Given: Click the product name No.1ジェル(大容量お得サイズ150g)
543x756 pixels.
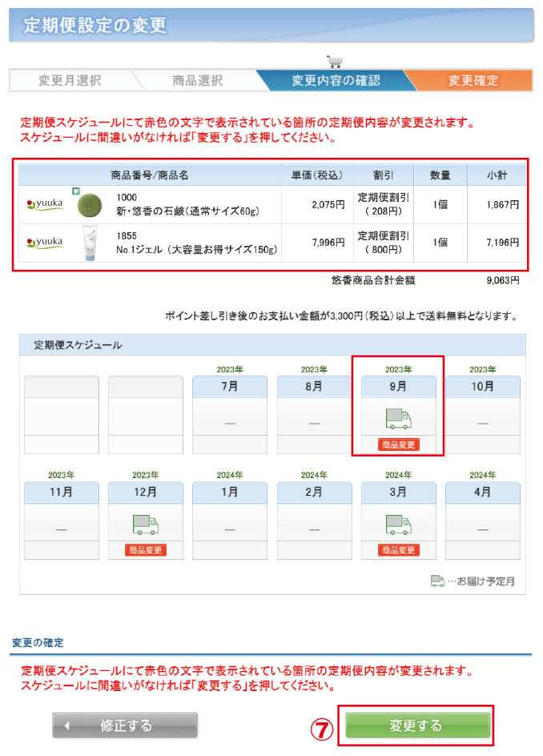Looking at the screenshot, I should [x=197, y=250].
